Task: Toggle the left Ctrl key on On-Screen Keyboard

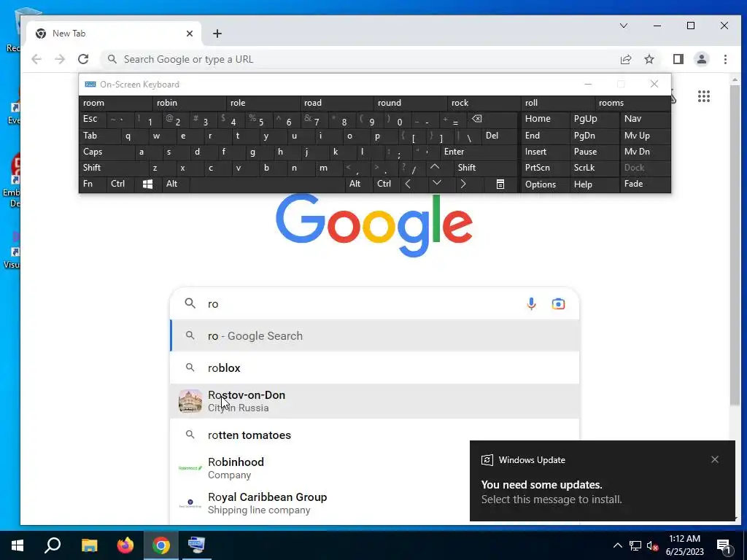Action: 120,184
